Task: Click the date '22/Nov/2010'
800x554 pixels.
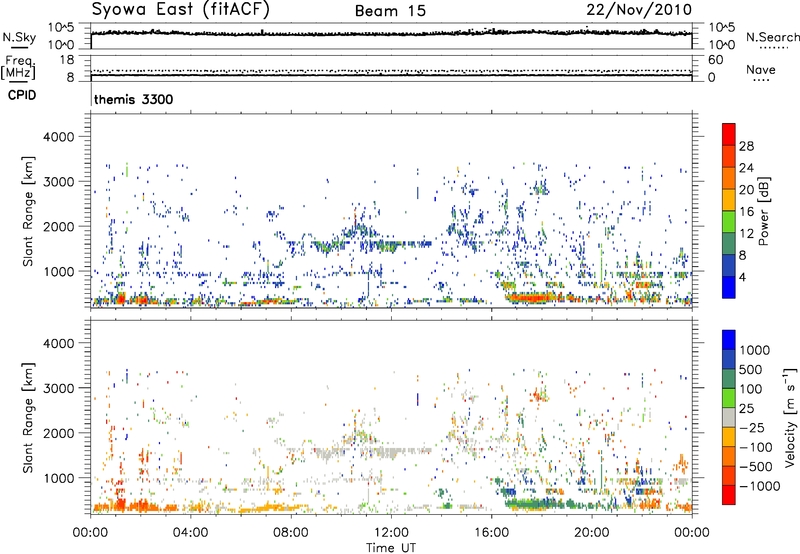Action: 639,10
